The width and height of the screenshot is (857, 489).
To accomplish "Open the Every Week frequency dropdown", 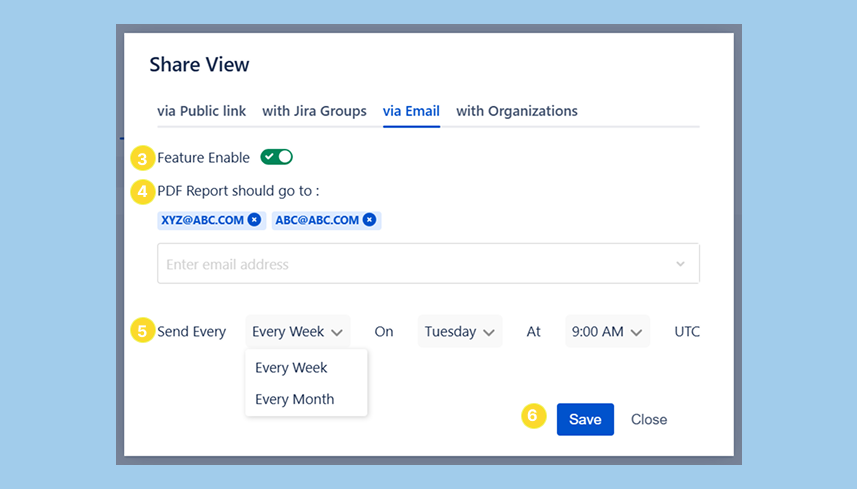I will coord(298,331).
